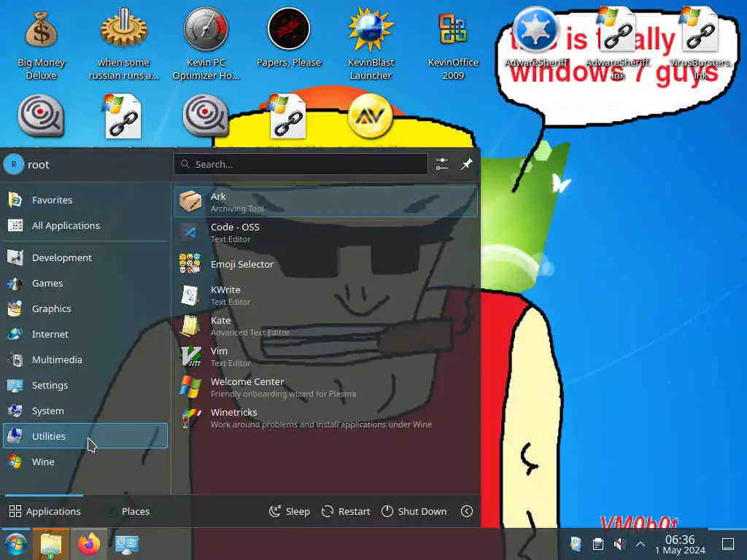Click the Windows 7 start orb
The width and height of the screenshot is (747, 560).
click(x=15, y=544)
